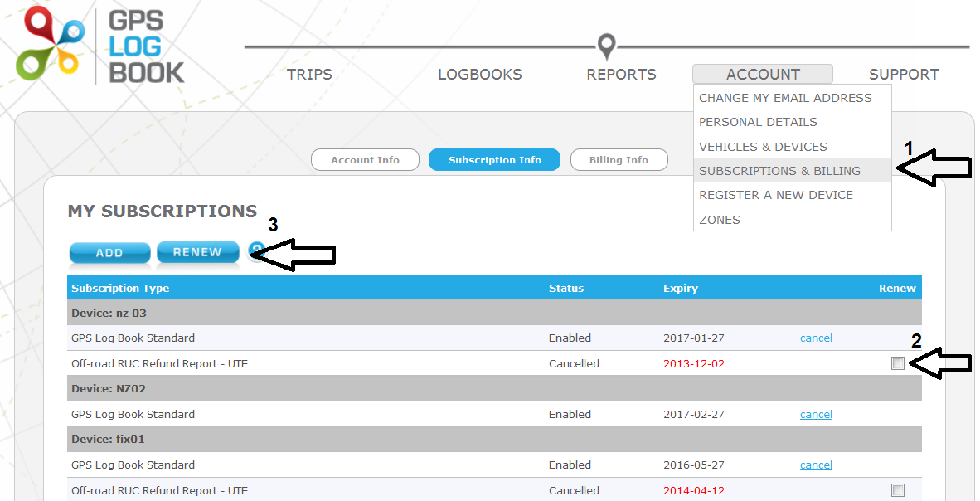Tick the renew checkbox for 2013-12-02 subscription
Image resolution: width=980 pixels, height=501 pixels.
[897, 363]
